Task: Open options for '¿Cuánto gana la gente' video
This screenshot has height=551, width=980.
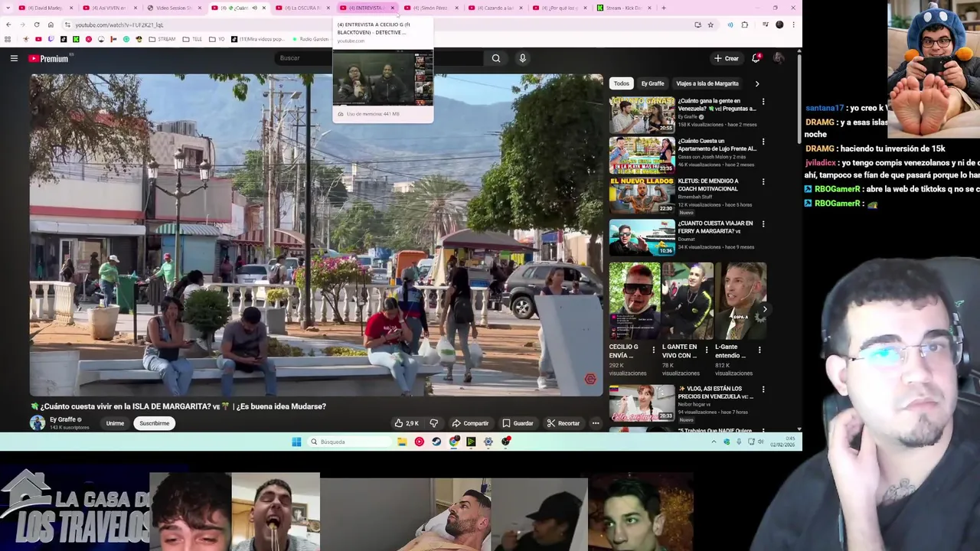Action: 763,101
